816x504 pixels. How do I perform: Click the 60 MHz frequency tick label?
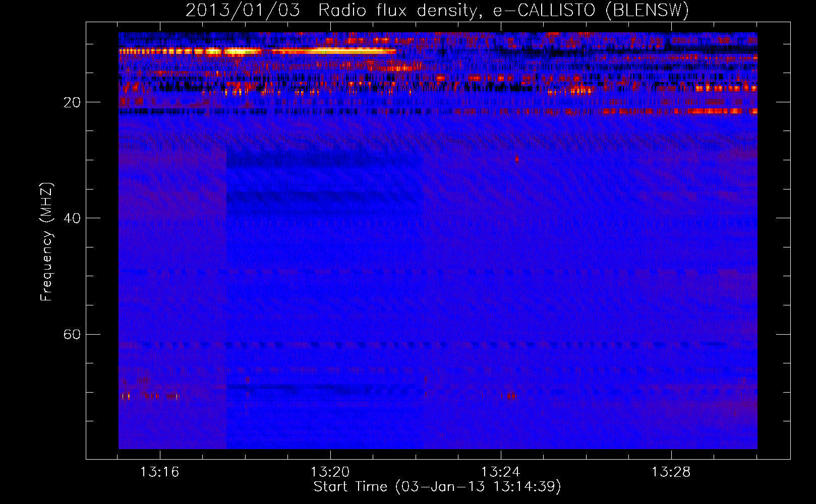(72, 335)
